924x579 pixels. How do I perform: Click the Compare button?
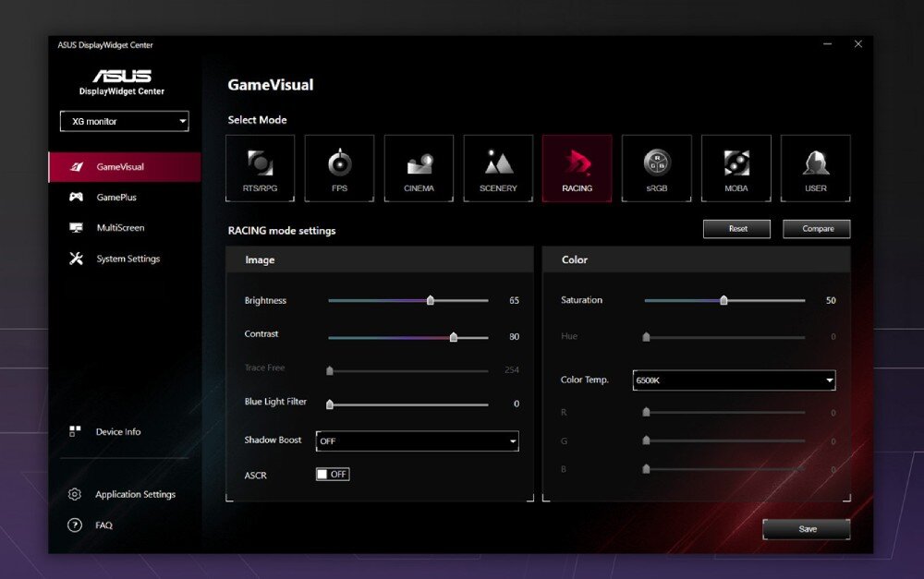[x=817, y=228]
